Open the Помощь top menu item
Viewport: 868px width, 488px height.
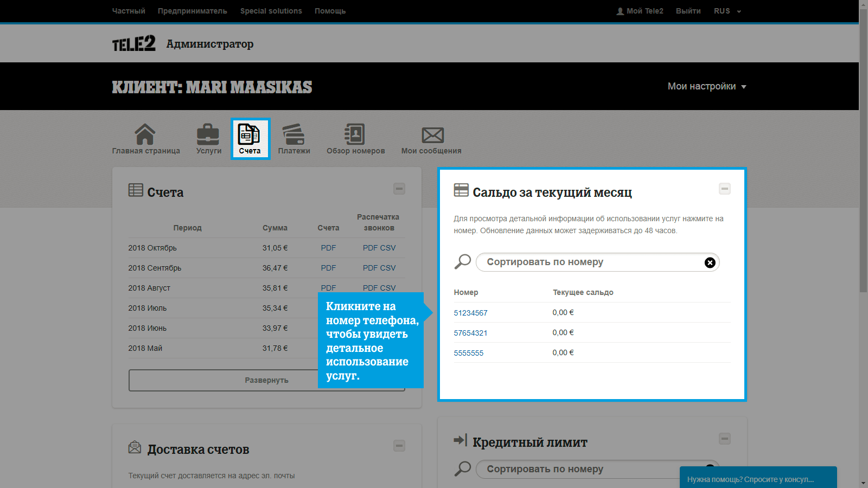(x=330, y=11)
